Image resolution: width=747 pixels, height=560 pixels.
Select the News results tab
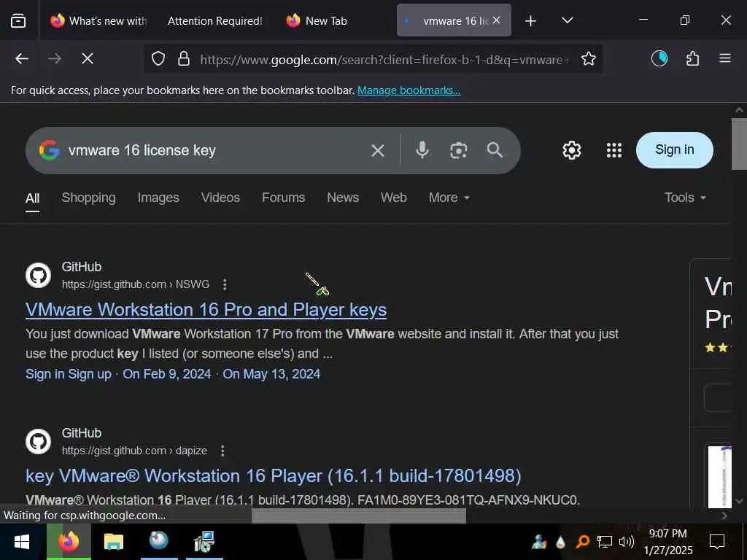[343, 198]
